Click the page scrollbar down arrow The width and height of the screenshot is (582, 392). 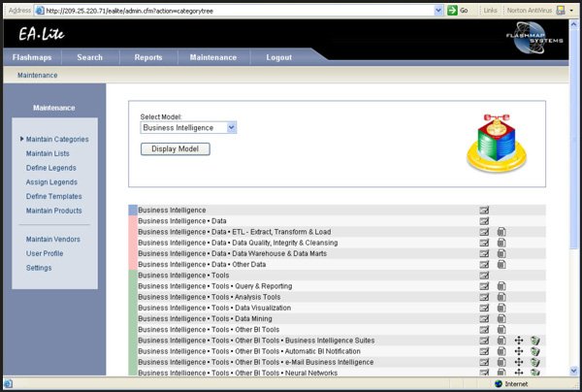coord(575,371)
